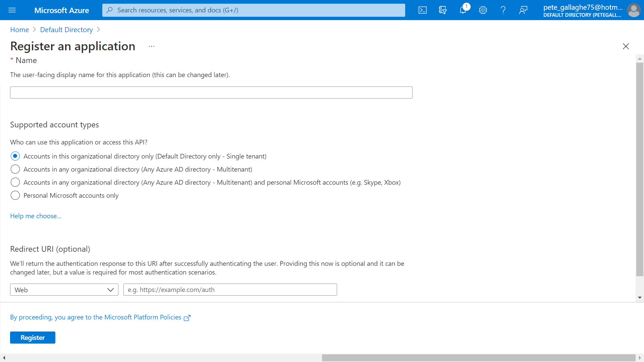Screen dimensions: 644x362
Task: Click external link icon after Platform Policies
Action: tap(187, 318)
